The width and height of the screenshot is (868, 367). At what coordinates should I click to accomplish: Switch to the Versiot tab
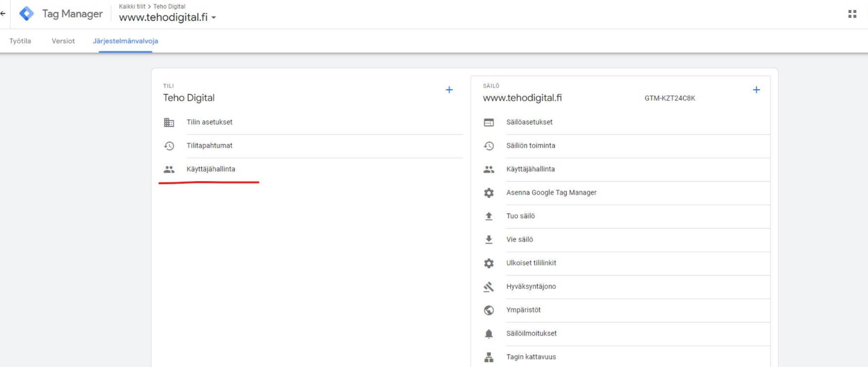click(63, 41)
